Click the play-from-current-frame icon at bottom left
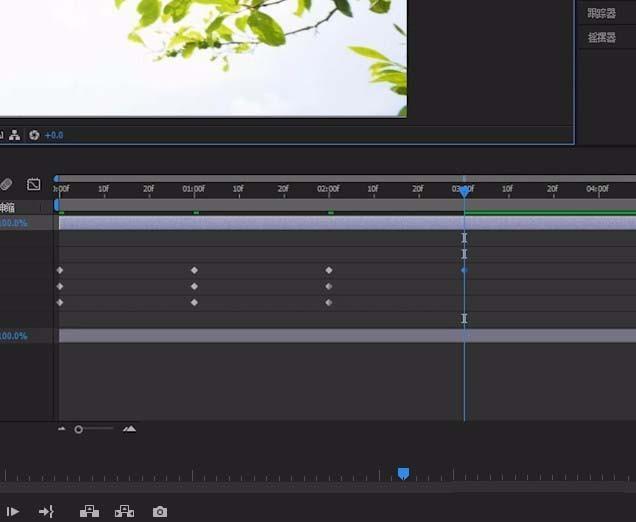Screen dimensions: 636x522 (13, 512)
